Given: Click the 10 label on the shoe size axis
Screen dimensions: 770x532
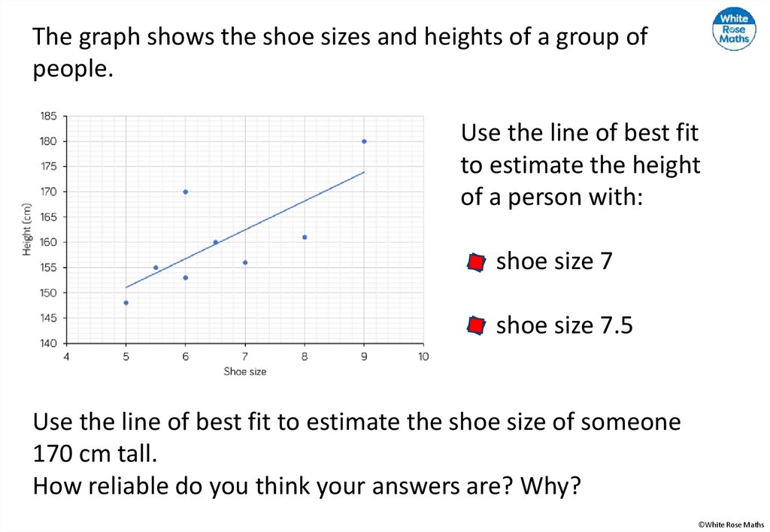Looking at the screenshot, I should point(423,356).
